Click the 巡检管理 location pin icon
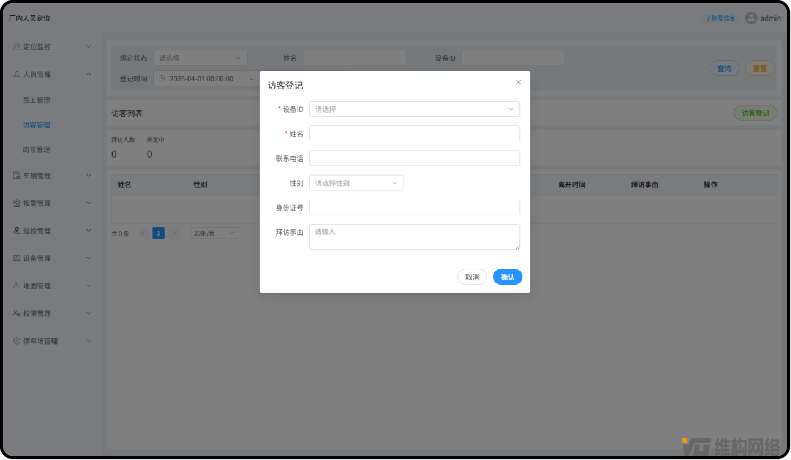The image size is (791, 460). click(x=17, y=231)
